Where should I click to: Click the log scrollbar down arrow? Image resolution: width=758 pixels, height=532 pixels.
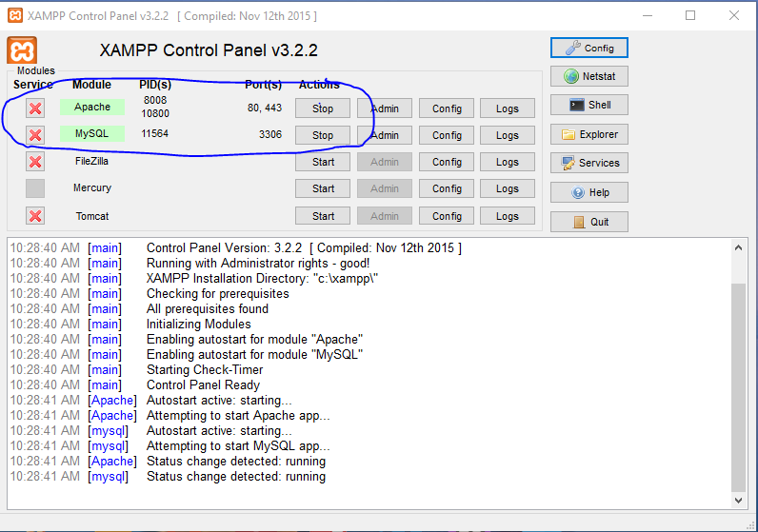[738, 500]
